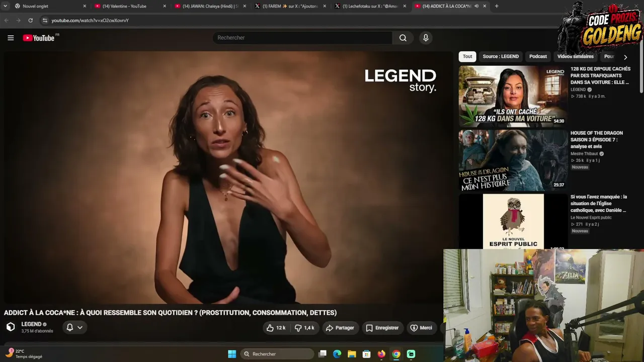Select the Vidéos similaires filter chip
644x362 pixels.
575,56
